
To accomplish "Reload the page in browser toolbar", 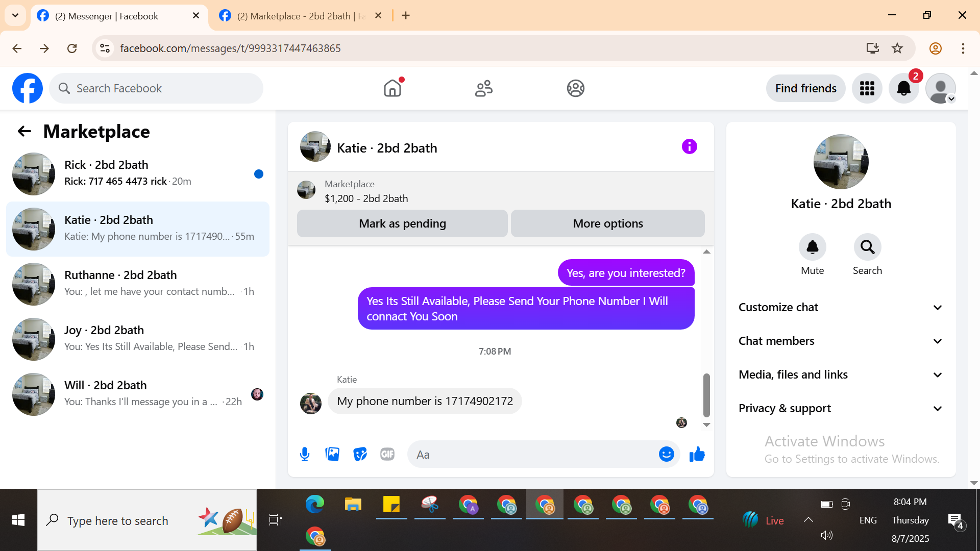I will tap(72, 48).
